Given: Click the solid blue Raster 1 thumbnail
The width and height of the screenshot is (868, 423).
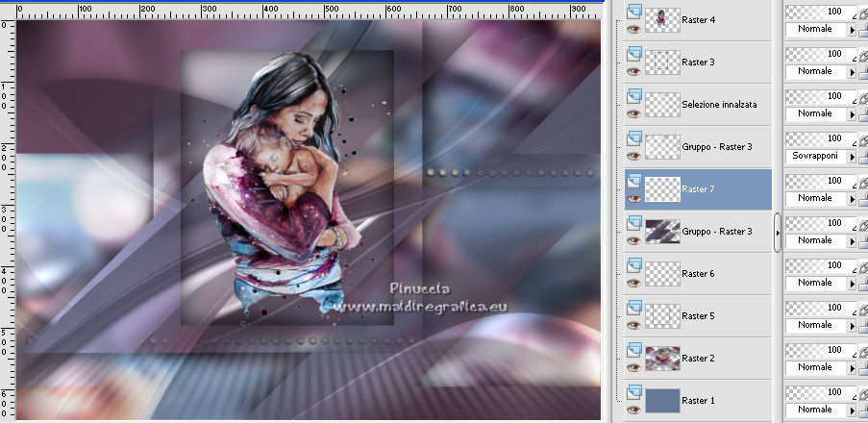Looking at the screenshot, I should point(662,400).
